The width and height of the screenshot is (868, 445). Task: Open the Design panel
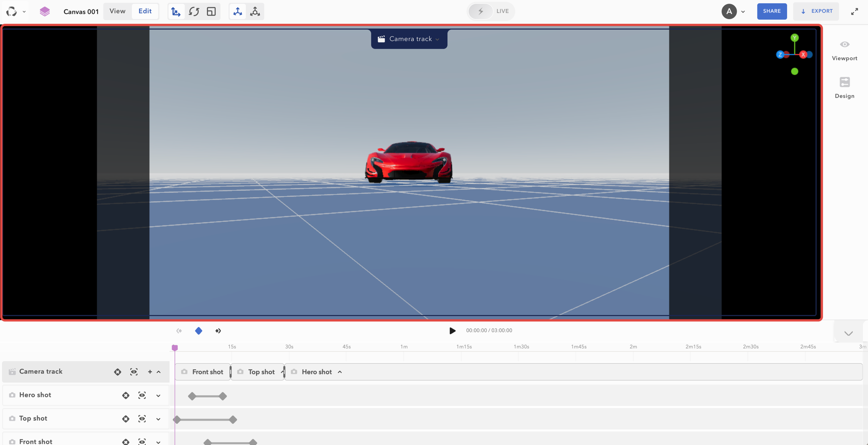pos(844,88)
